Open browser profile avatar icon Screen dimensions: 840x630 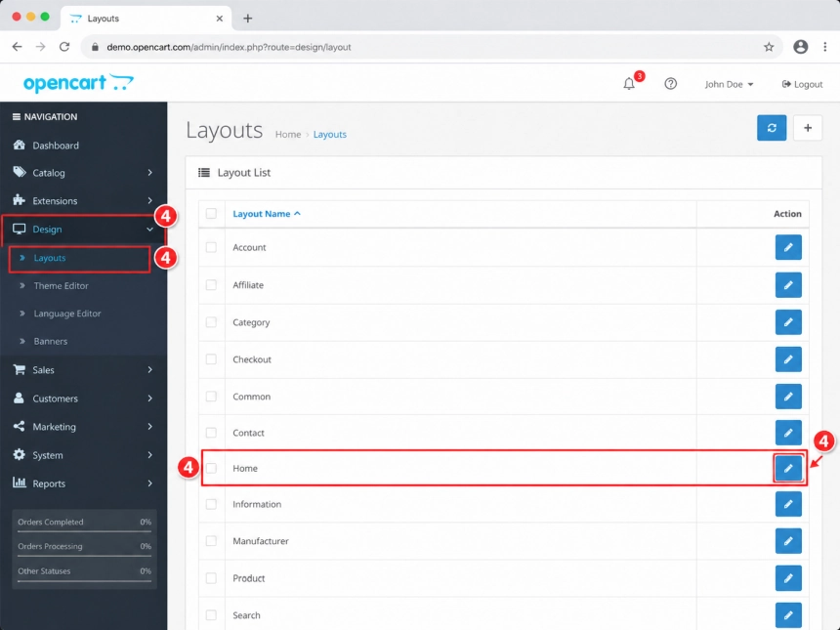pos(800,47)
